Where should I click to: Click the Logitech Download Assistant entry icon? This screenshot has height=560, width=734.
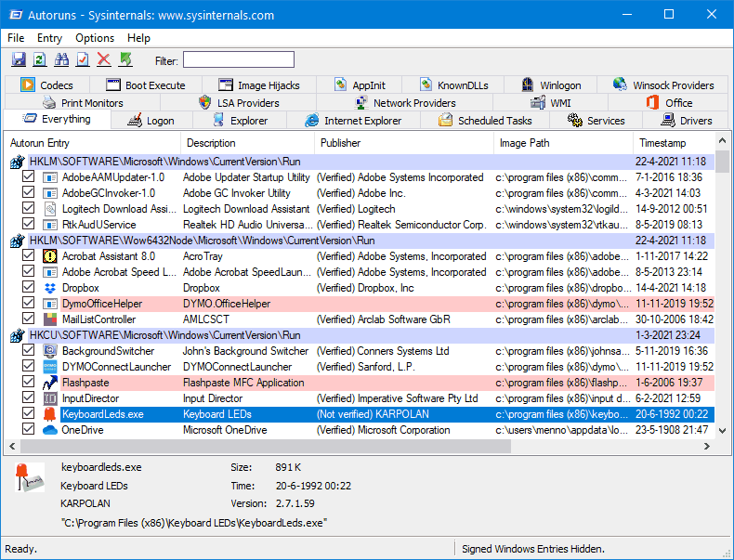point(49,209)
